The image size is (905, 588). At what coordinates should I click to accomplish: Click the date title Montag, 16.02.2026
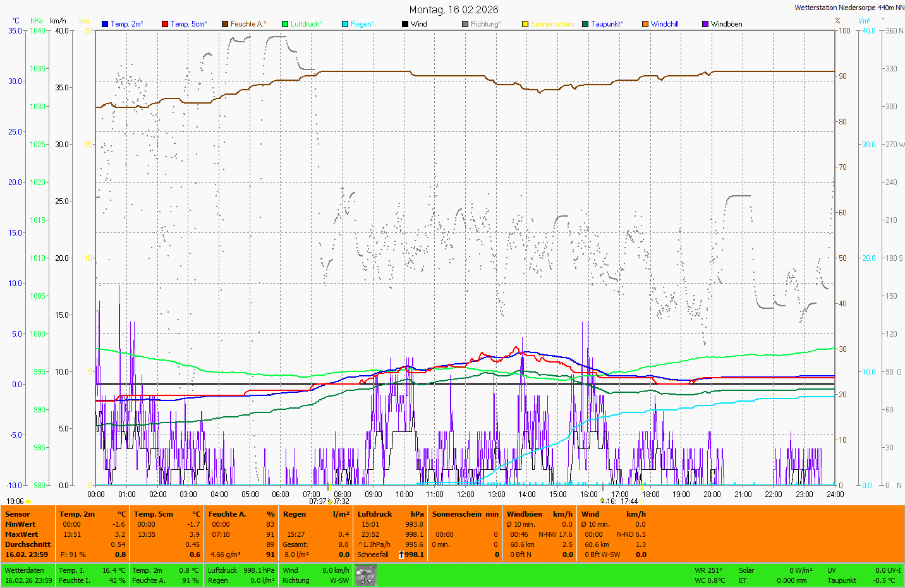[x=453, y=9]
